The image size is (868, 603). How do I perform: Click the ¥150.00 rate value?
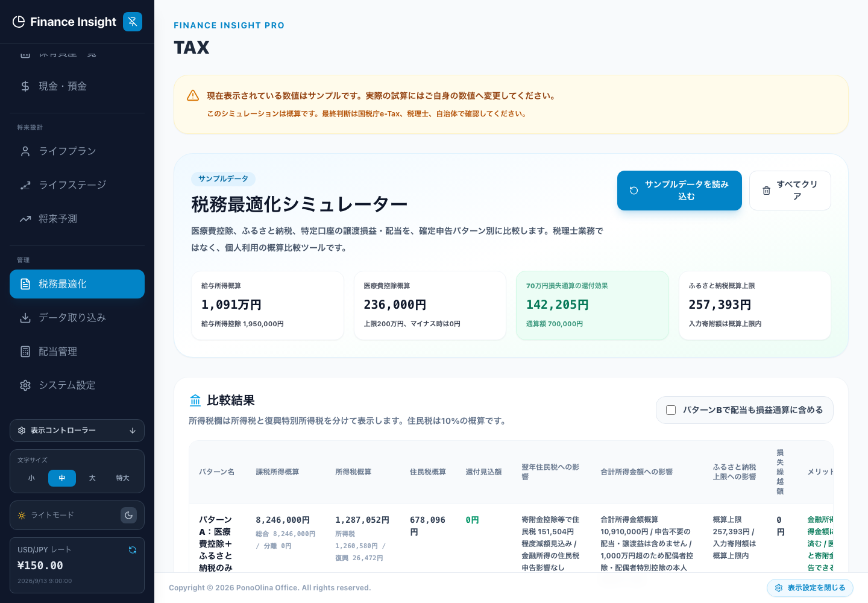pos(40,566)
